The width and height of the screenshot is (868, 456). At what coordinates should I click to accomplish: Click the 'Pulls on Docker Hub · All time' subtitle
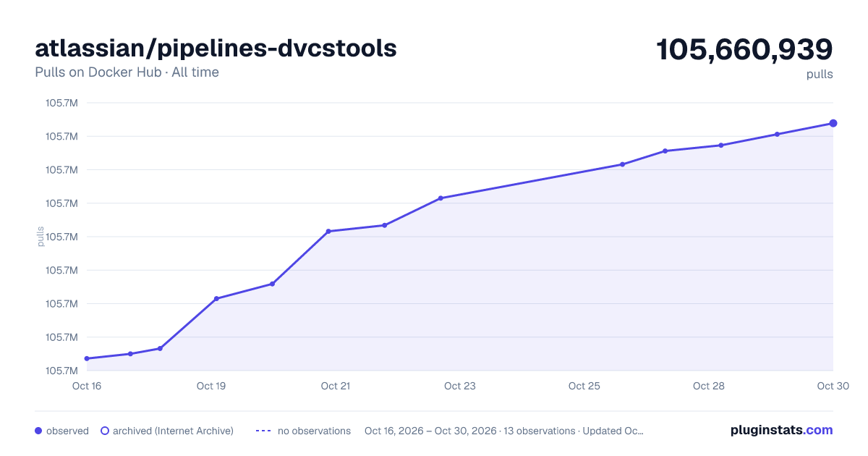pyautogui.click(x=127, y=72)
